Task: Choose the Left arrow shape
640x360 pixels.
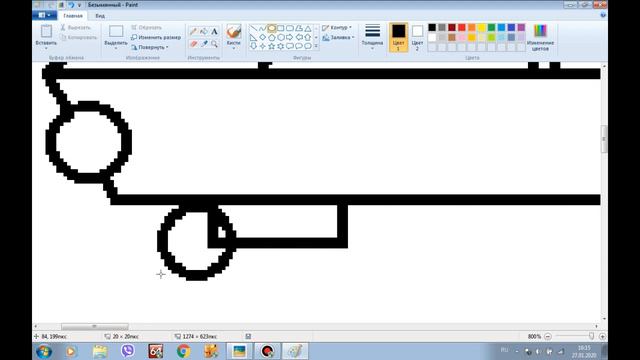Action: click(299, 37)
